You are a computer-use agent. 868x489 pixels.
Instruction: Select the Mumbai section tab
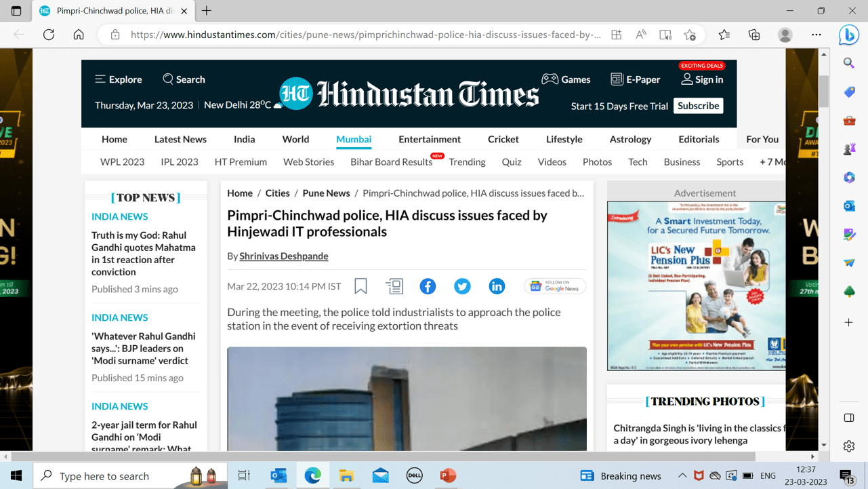[354, 139]
